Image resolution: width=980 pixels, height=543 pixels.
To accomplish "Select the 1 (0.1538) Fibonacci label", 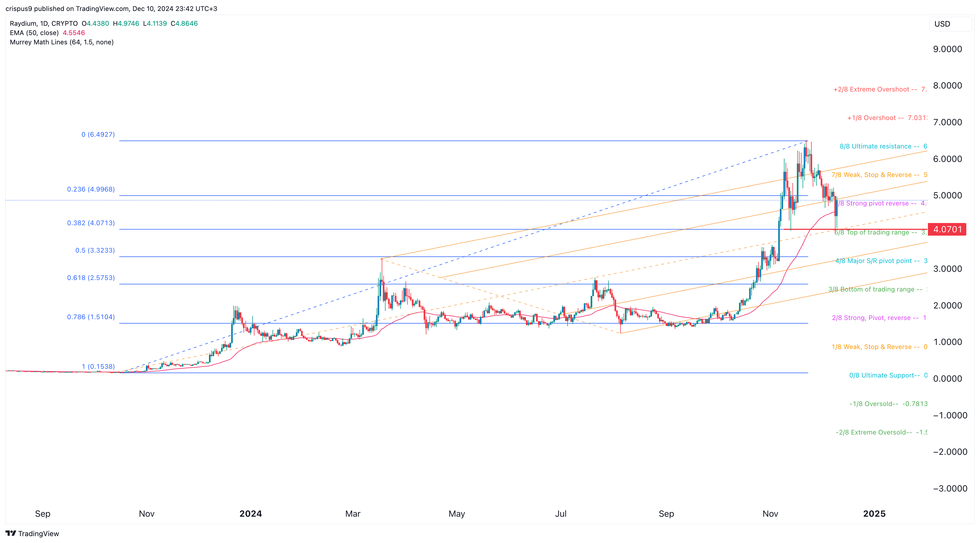I will (x=98, y=367).
